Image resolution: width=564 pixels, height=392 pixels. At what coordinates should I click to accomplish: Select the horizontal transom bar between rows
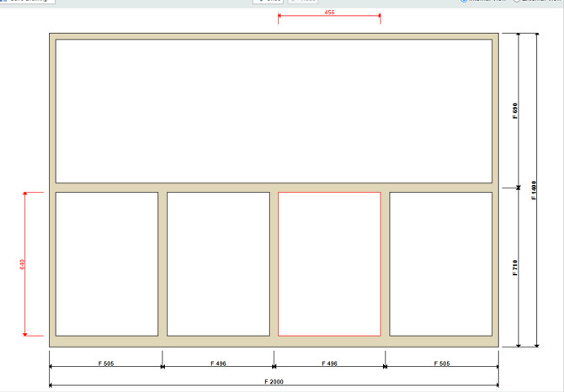274,187
